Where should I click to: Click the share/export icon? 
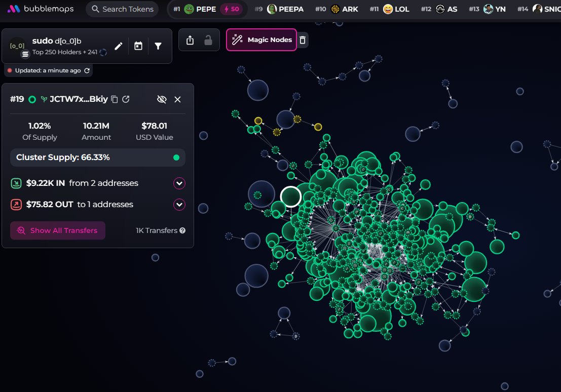[190, 40]
